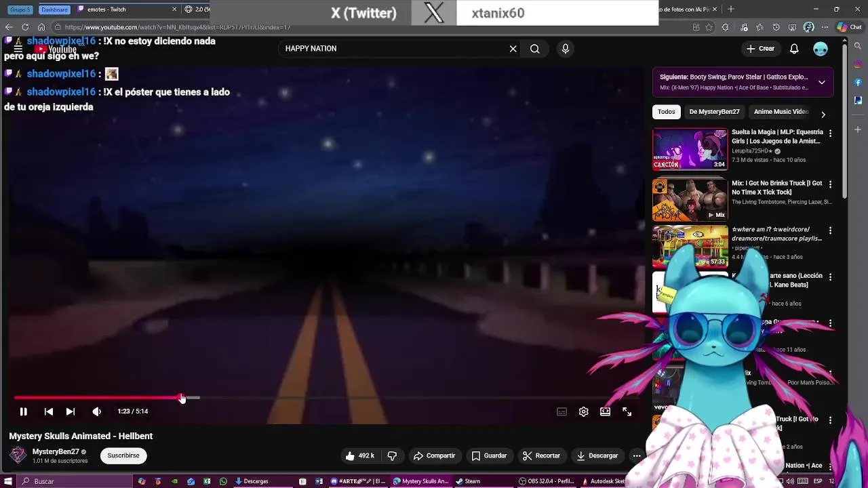Screen dimensions: 868x488
Task: Click the Suscribirse button
Action: pos(123,455)
